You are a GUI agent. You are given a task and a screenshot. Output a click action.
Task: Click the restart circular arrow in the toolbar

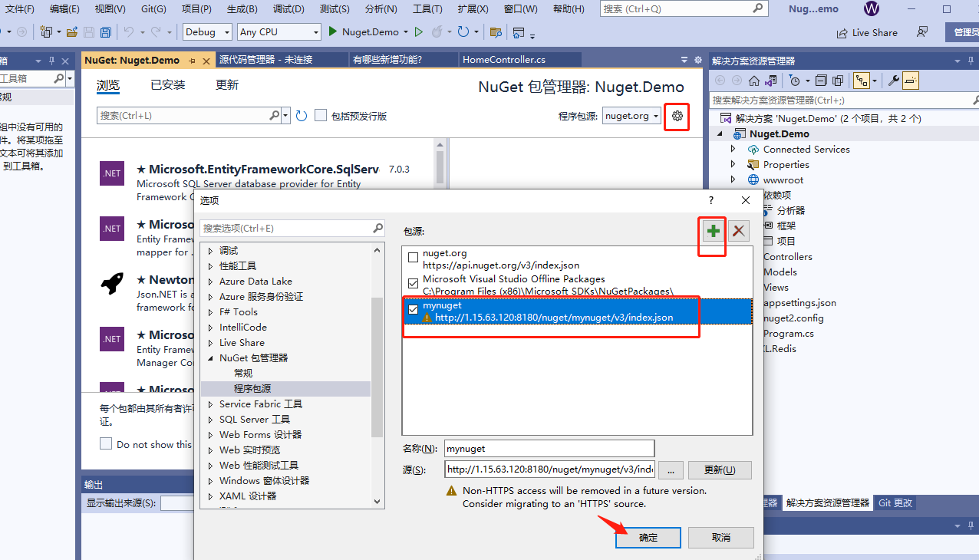(x=463, y=32)
